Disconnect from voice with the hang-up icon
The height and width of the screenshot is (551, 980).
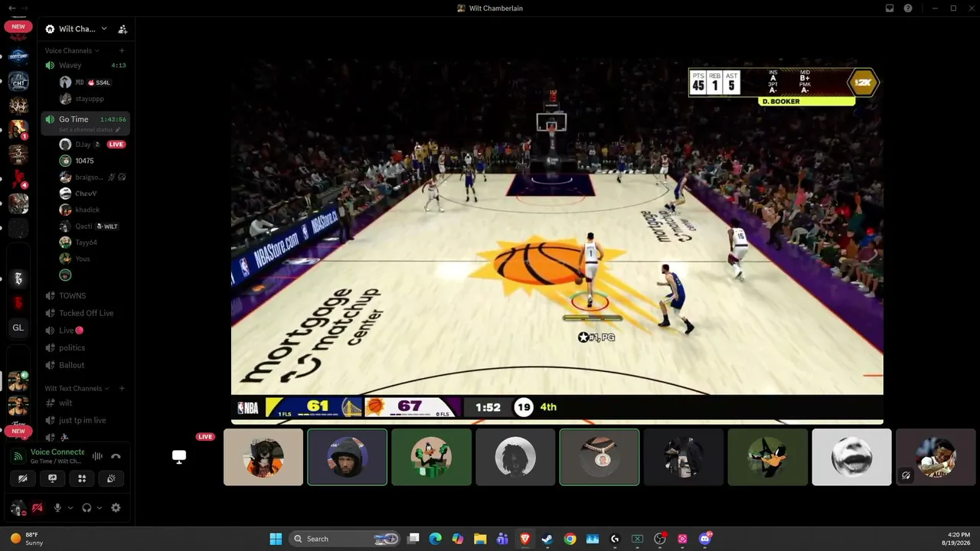[x=116, y=456]
